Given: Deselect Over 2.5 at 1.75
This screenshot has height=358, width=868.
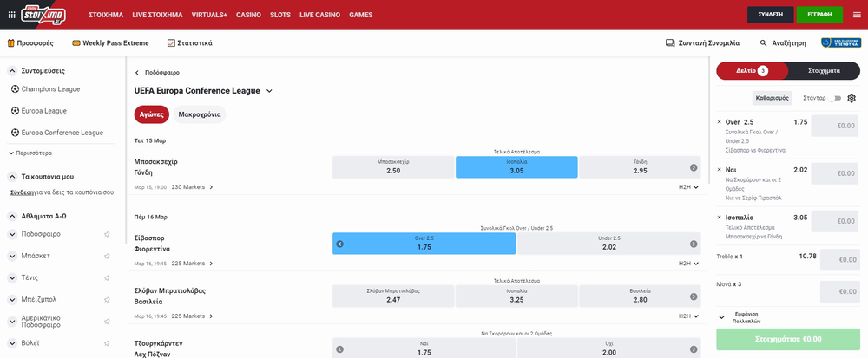Looking at the screenshot, I should click(424, 243).
